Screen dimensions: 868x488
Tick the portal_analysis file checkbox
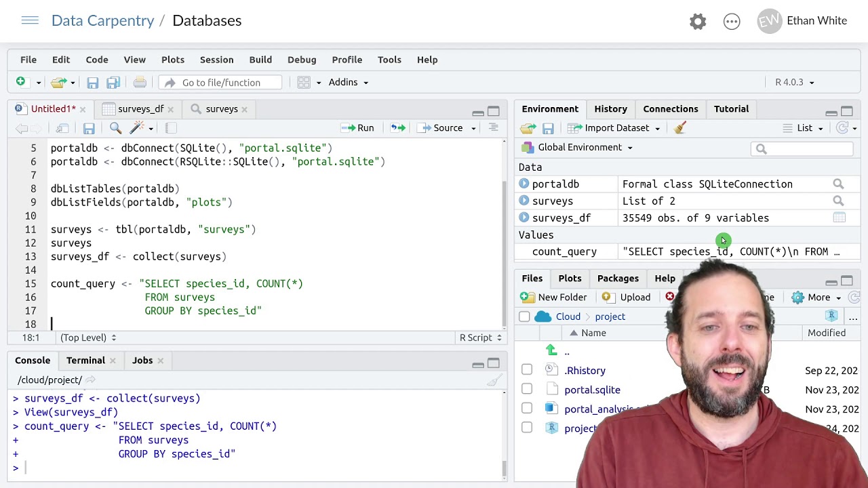[527, 408]
